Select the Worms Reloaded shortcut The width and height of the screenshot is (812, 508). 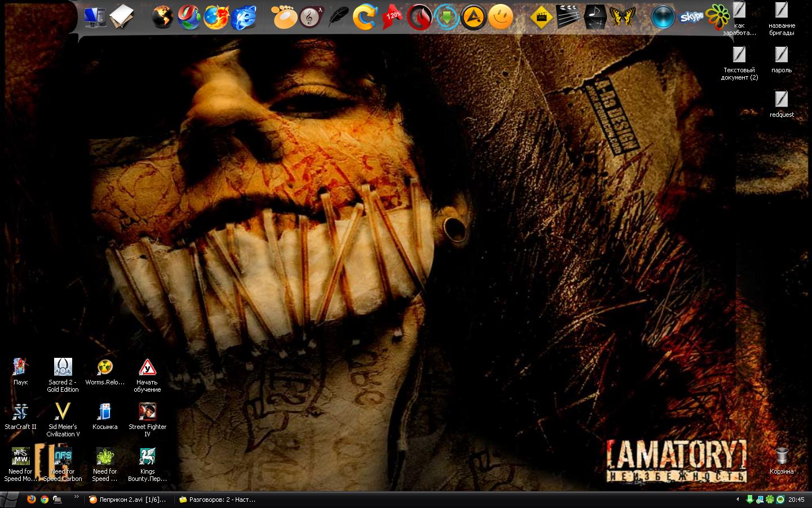click(105, 371)
